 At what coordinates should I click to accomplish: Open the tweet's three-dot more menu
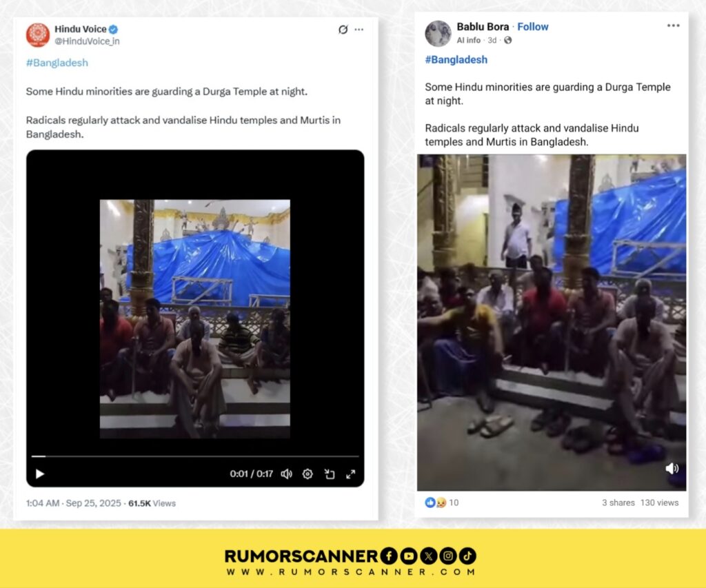[x=359, y=30]
